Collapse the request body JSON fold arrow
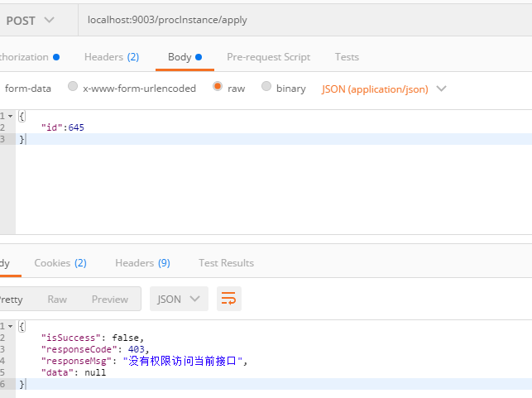 [x=11, y=117]
